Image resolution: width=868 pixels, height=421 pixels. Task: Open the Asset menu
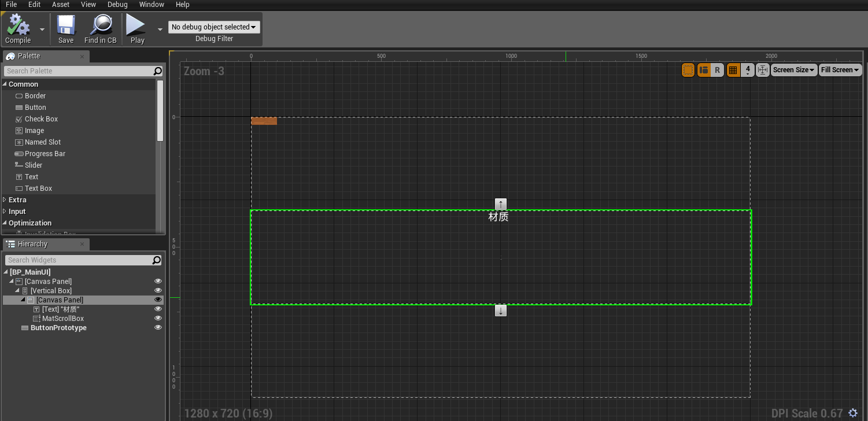pos(61,5)
